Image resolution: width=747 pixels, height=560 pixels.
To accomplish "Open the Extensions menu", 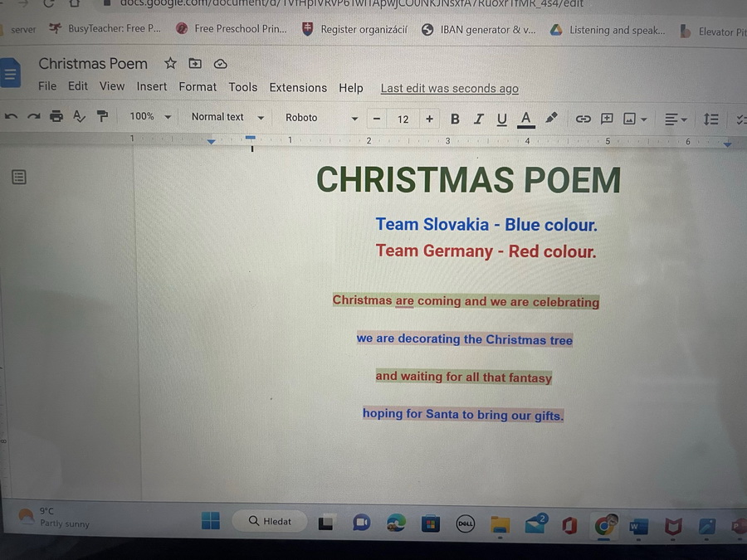I will coord(298,88).
